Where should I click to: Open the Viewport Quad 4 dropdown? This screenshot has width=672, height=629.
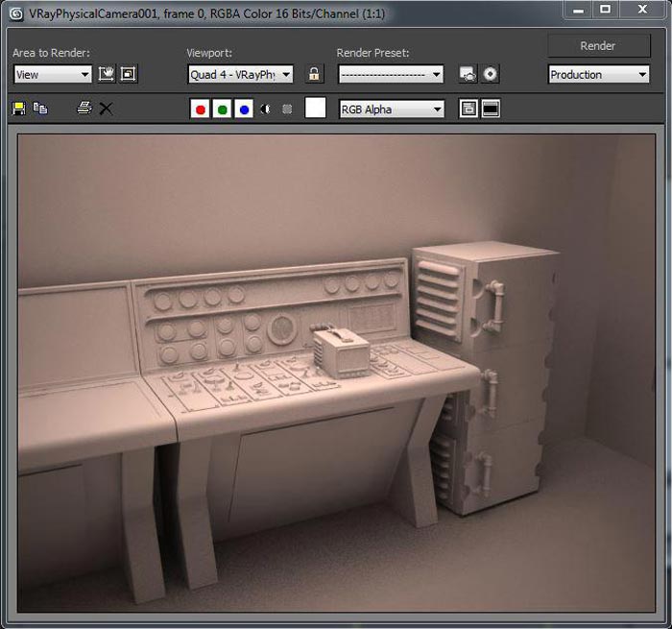click(240, 75)
